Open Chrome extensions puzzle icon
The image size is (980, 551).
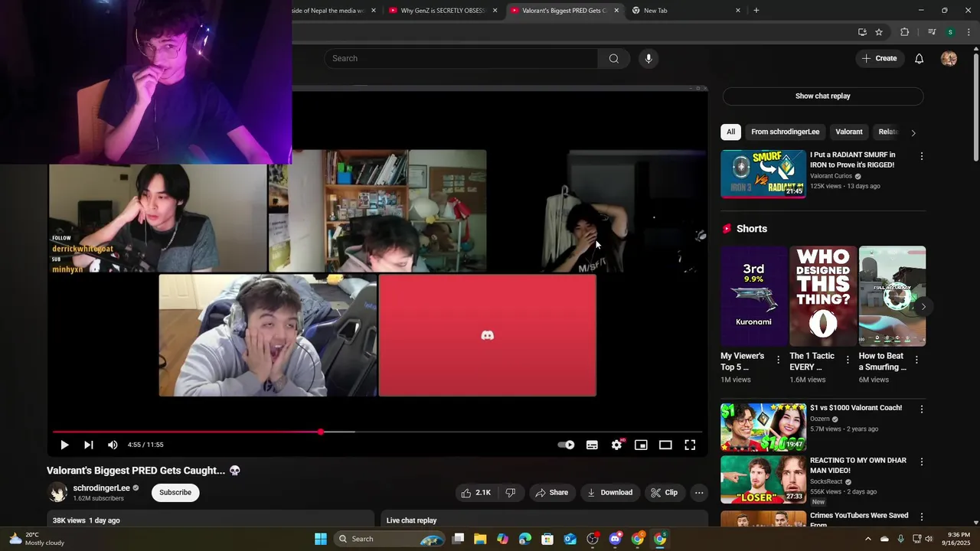tap(905, 32)
